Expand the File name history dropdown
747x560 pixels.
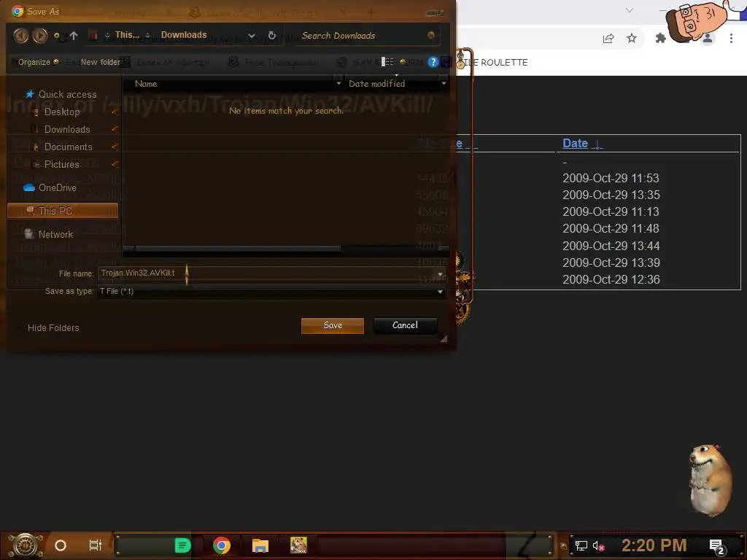click(440, 274)
